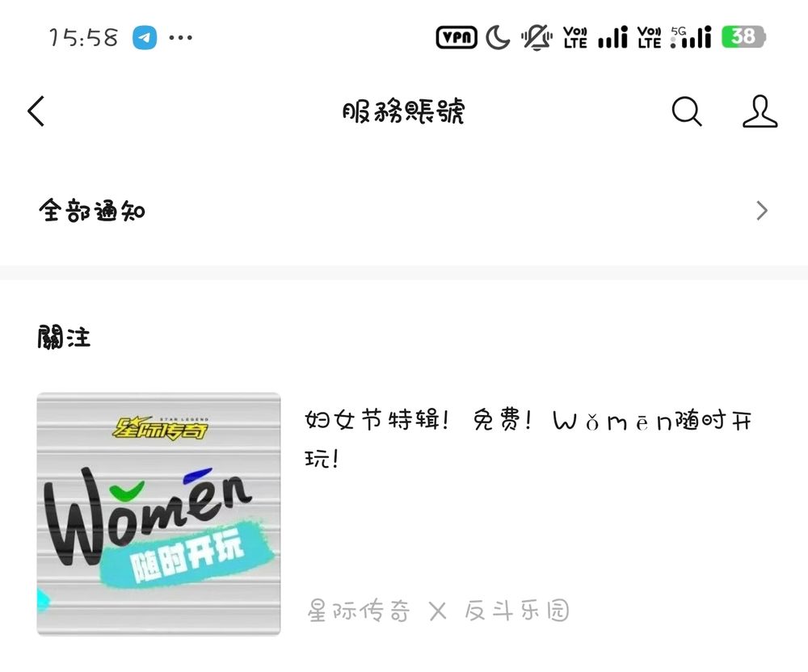The height and width of the screenshot is (672, 808).
Task: Open the 全部通知 row
Action: [x=404, y=211]
